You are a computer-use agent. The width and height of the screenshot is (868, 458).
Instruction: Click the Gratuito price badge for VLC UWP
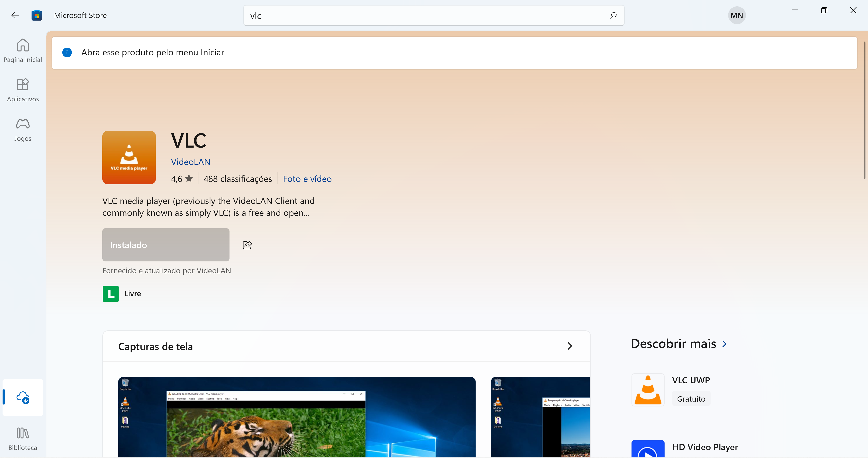click(691, 399)
